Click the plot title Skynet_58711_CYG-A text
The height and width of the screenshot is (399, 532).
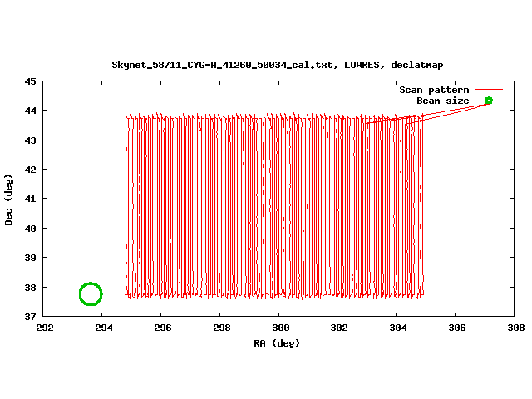coord(277,65)
